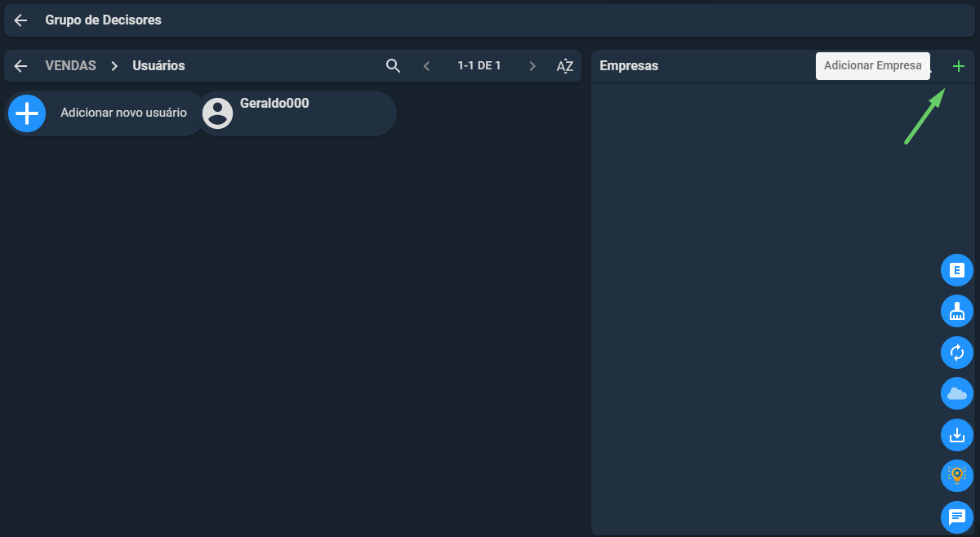
Task: Click the floating cloud button
Action: 957,393
